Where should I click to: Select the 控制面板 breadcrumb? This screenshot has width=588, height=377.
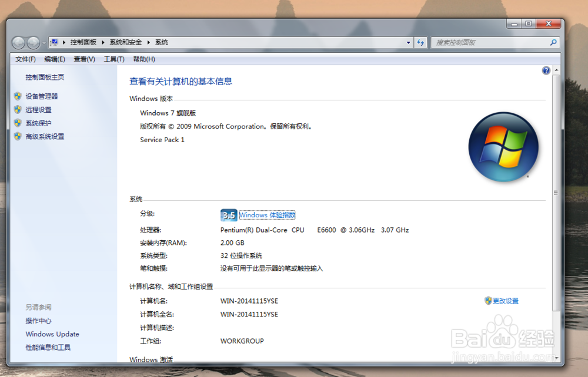click(83, 42)
